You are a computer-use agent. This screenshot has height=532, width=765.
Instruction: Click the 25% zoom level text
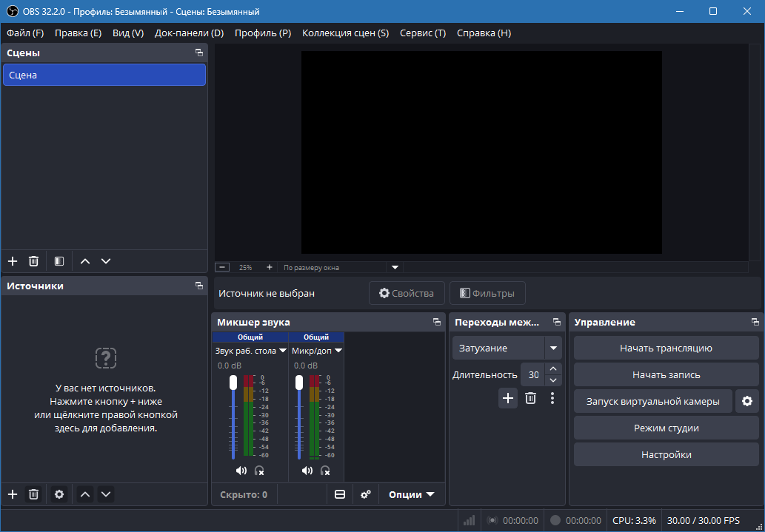pyautogui.click(x=245, y=267)
